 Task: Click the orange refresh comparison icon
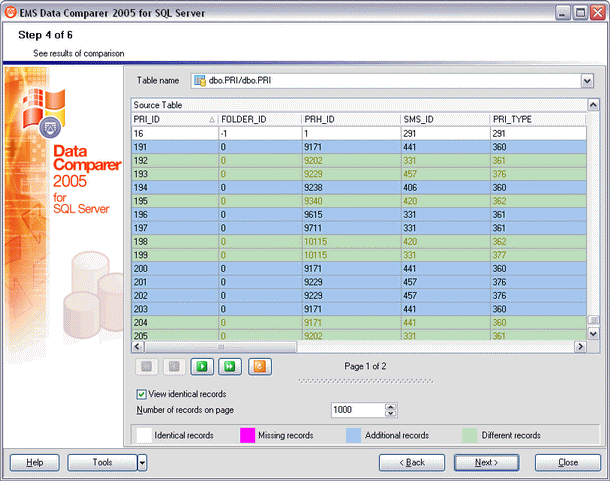click(260, 366)
